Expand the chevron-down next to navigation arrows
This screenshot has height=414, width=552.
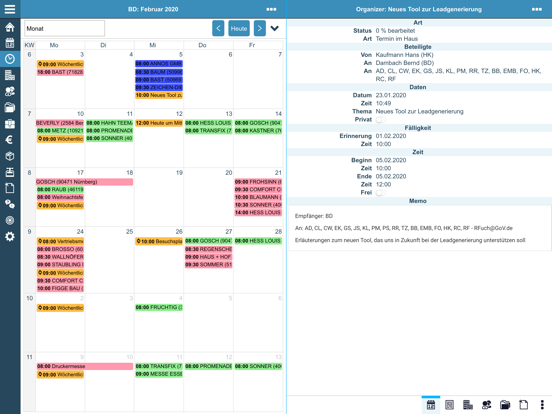point(275,29)
